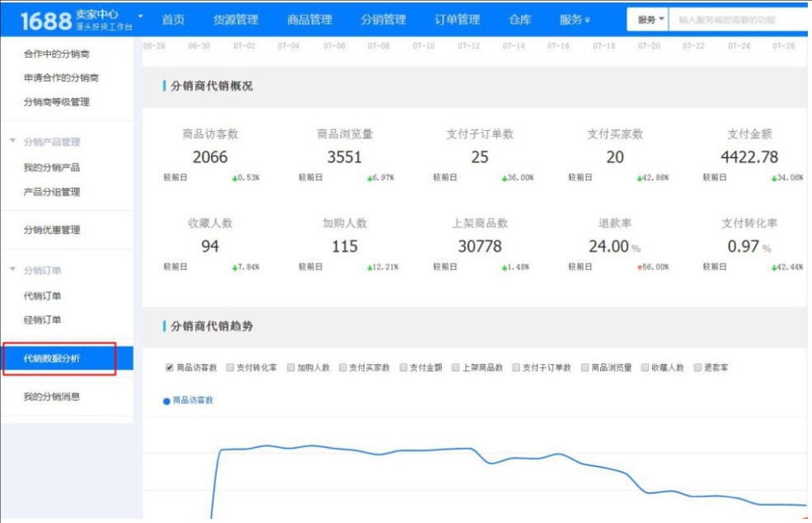The width and height of the screenshot is (812, 523).
Task: Open 货源管理 menu
Action: pyautogui.click(x=236, y=20)
